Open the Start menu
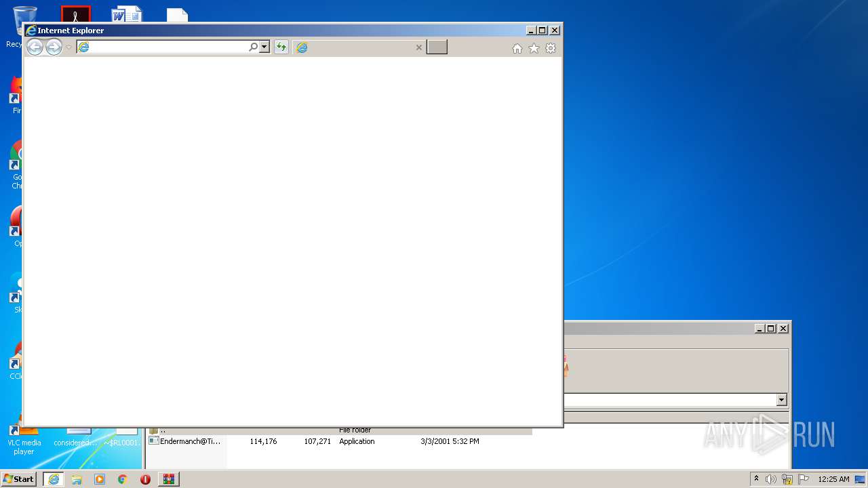The width and height of the screenshot is (868, 488). pos(19,479)
